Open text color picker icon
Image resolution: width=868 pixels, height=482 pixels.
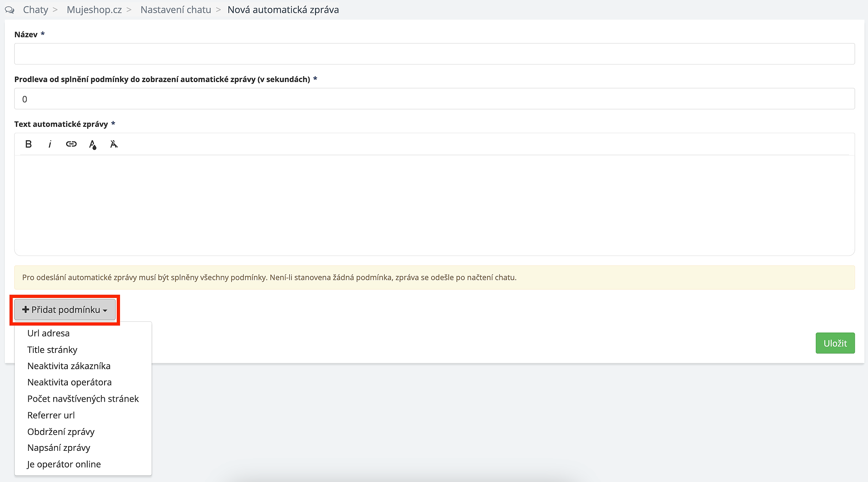tap(93, 144)
